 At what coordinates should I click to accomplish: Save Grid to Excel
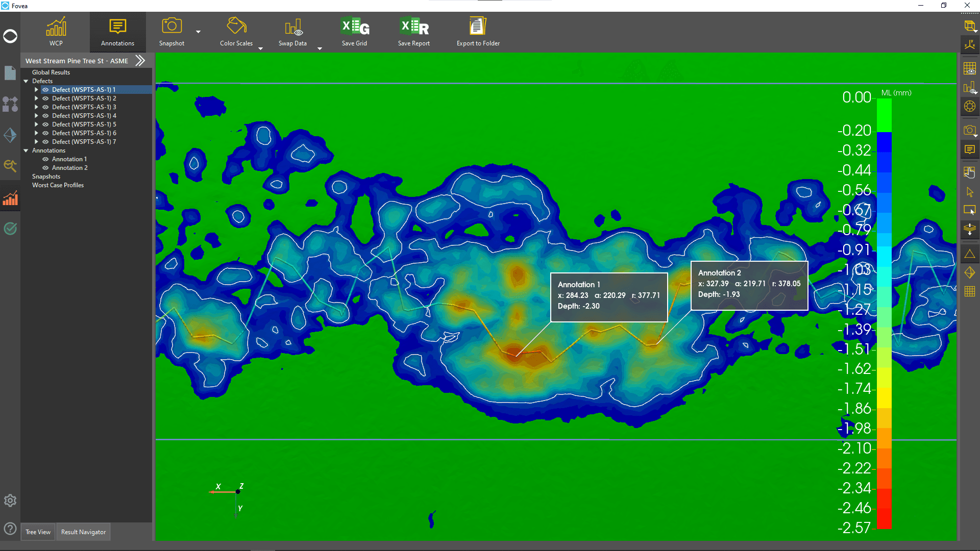click(355, 32)
